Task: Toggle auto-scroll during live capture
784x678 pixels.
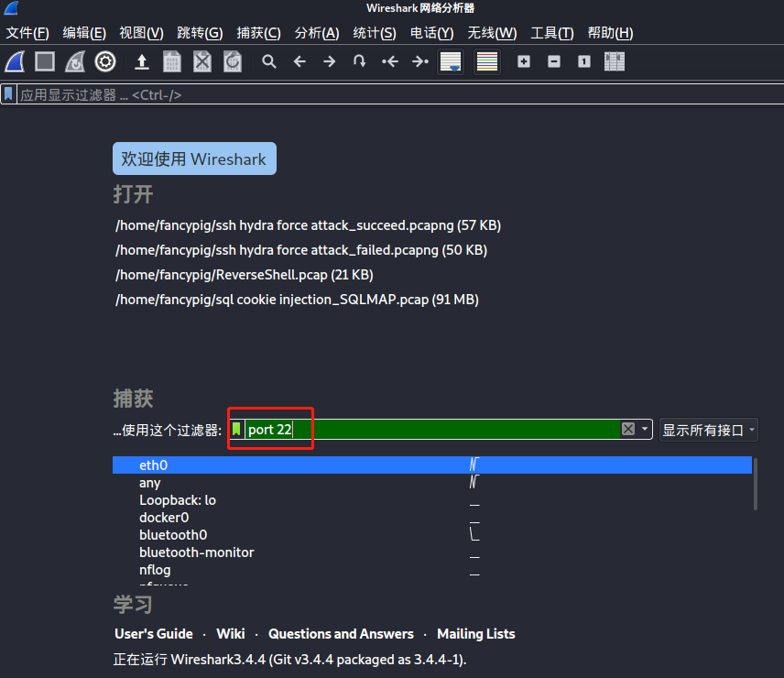Action: pyautogui.click(x=451, y=62)
